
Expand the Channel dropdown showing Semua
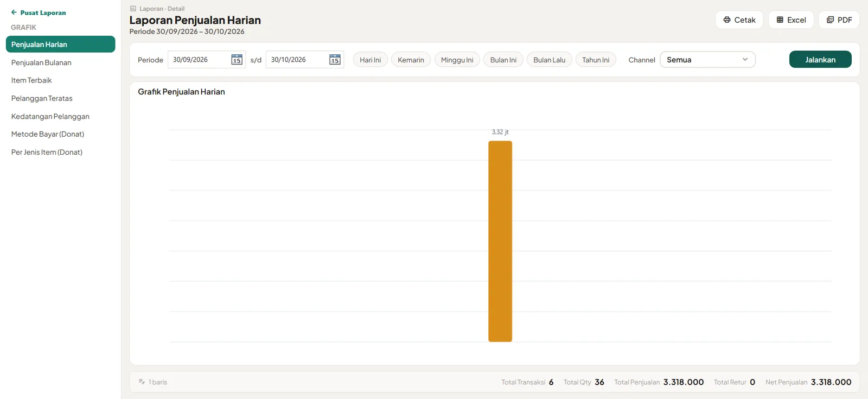pos(707,60)
